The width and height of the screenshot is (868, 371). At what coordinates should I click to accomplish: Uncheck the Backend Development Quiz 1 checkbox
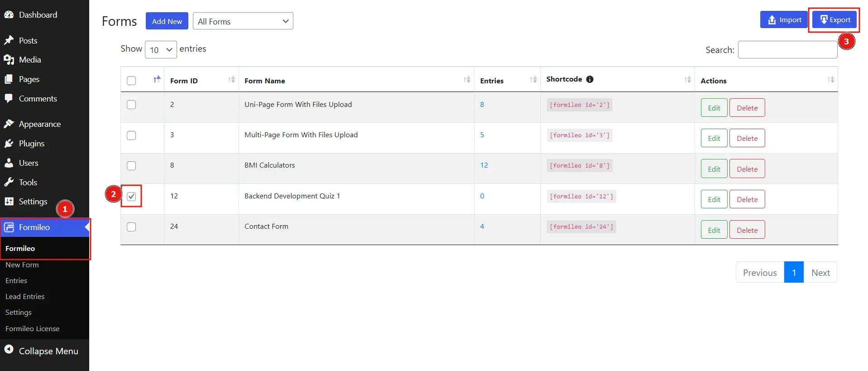tap(131, 197)
